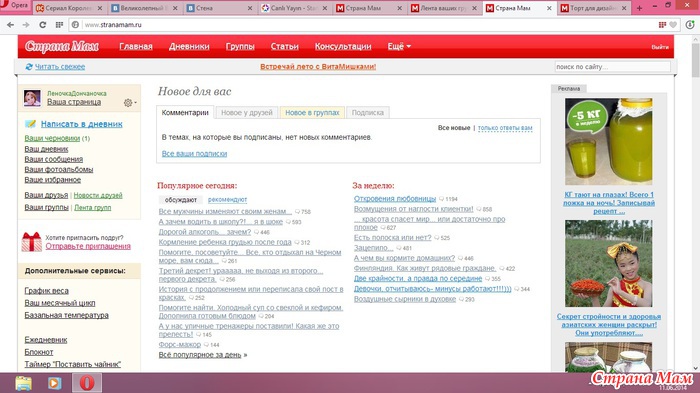This screenshot has width=700, height=393.
Task: Click the Читать свежее link
Action: [60, 67]
